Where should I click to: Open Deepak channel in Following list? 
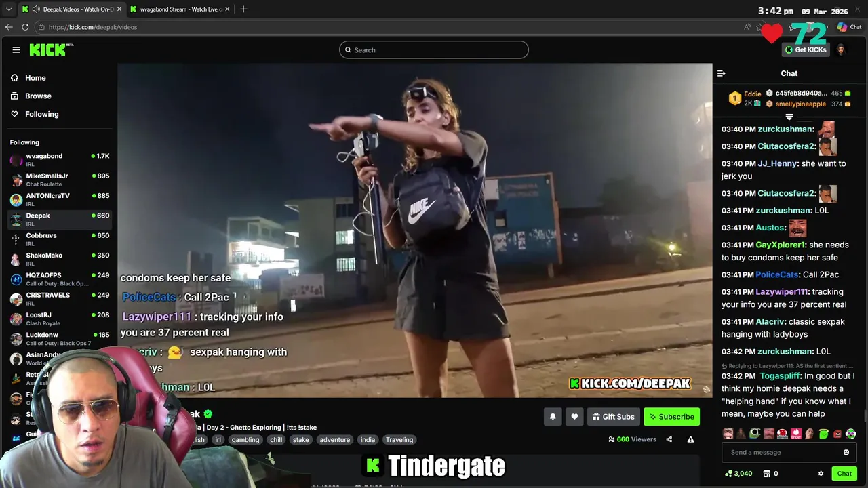tap(60, 219)
